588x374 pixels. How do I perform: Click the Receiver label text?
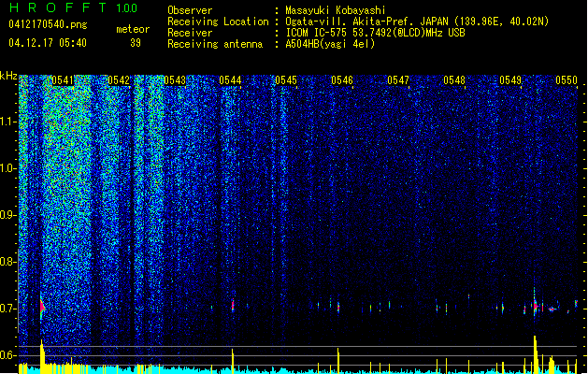190,33
